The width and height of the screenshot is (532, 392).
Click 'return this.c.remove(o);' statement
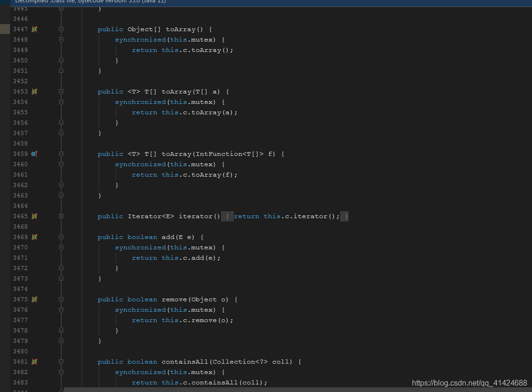point(182,321)
